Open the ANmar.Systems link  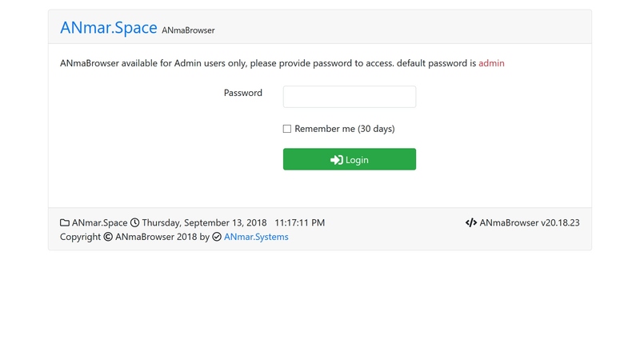[x=256, y=237]
